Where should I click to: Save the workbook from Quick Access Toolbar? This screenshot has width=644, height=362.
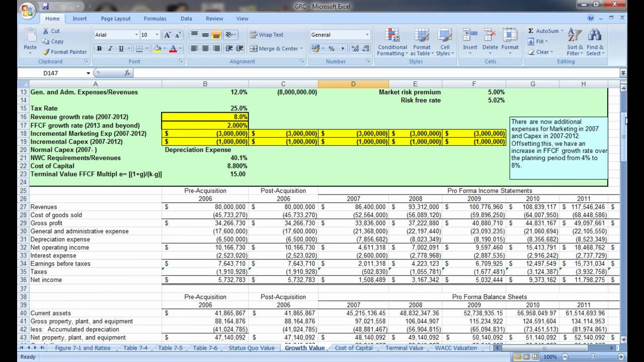[x=45, y=7]
